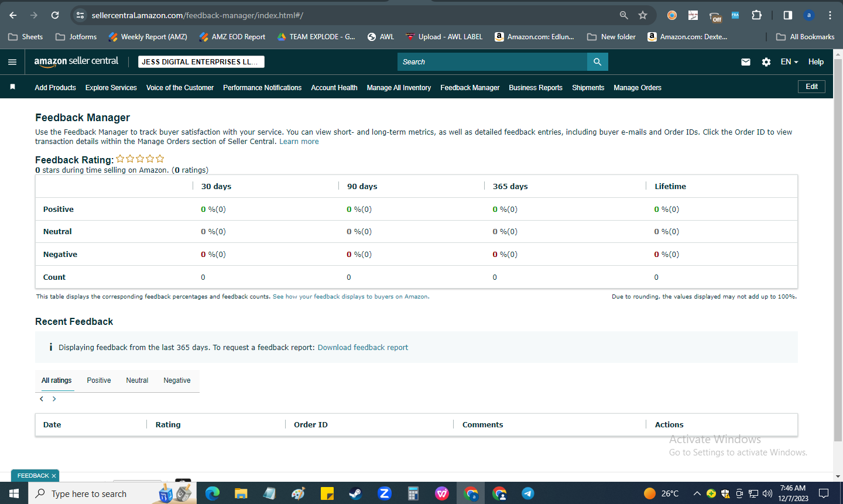Click the Chrome address bar URL
The image size is (843, 504).
[197, 15]
